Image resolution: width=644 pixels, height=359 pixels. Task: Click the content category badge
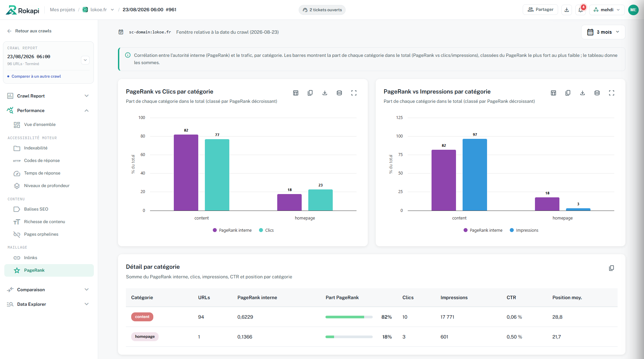(142, 317)
